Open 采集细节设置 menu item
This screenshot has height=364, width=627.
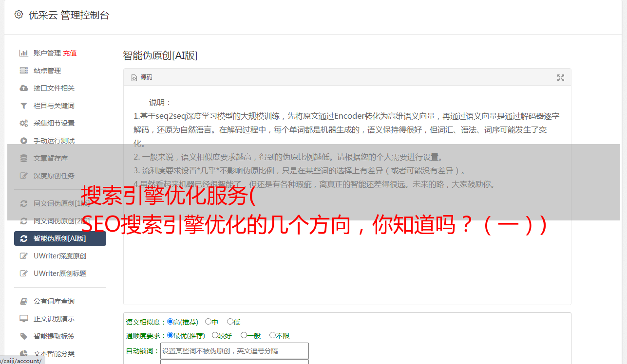click(x=54, y=123)
